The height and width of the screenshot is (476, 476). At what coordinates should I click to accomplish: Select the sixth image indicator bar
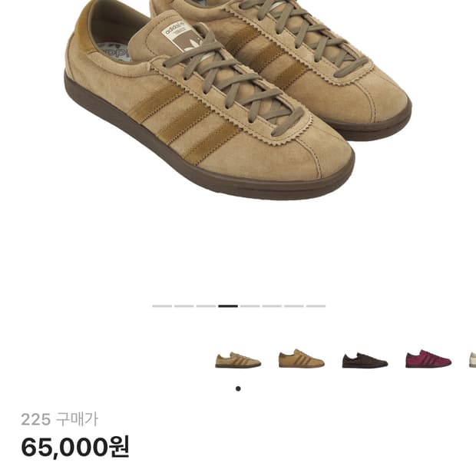tap(272, 306)
